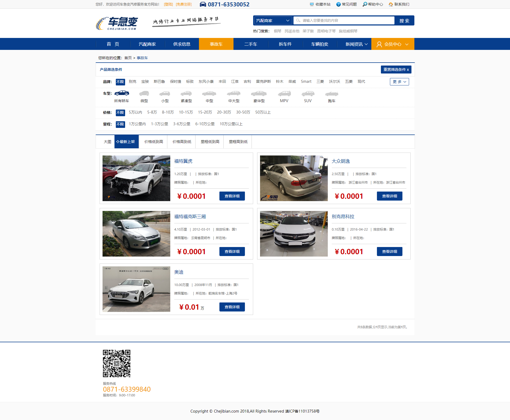This screenshot has width=510, height=420.
Task: Select the micro car (微型) icon
Action: [x=144, y=94]
